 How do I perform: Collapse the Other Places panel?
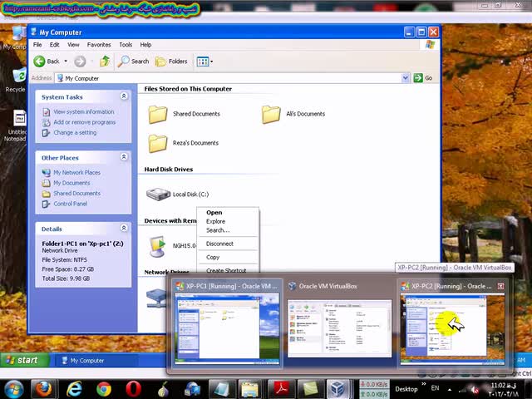click(124, 157)
